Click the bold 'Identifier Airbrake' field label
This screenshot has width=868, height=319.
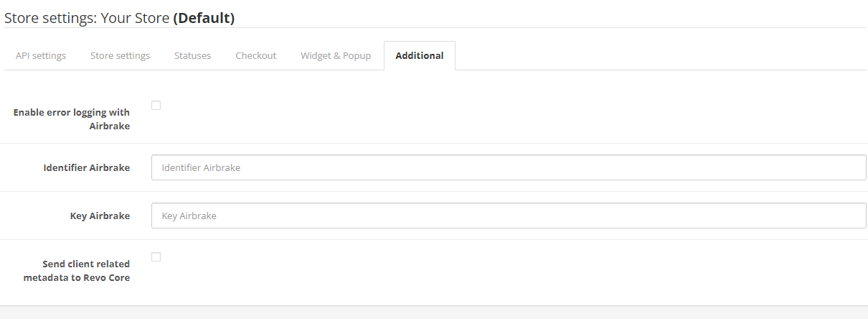tap(86, 167)
